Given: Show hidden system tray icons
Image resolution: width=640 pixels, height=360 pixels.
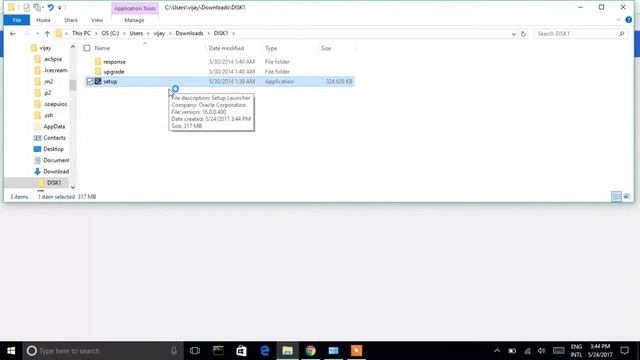Looking at the screenshot, I should coord(497,351).
